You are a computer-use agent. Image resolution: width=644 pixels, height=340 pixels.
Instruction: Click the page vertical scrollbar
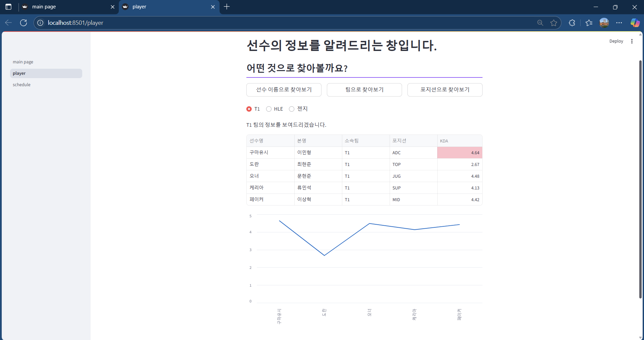tap(640, 179)
